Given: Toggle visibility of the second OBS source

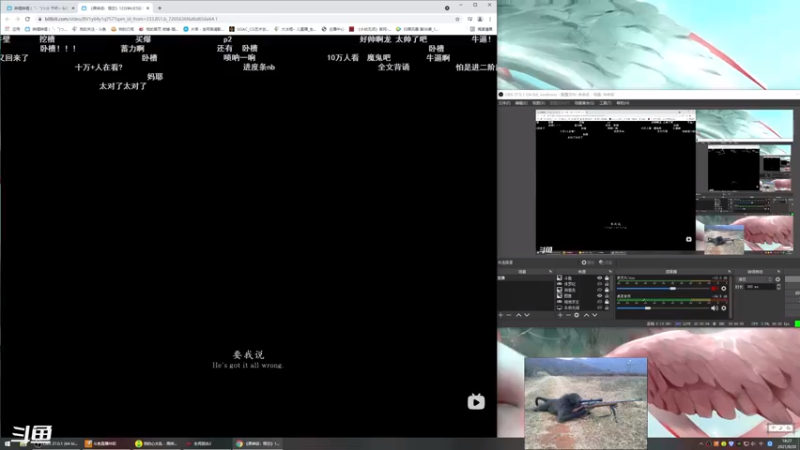Looking at the screenshot, I should [x=599, y=284].
